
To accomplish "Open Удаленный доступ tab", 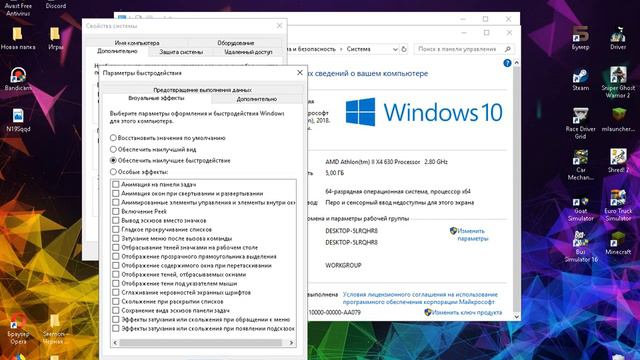I will coord(248,52).
